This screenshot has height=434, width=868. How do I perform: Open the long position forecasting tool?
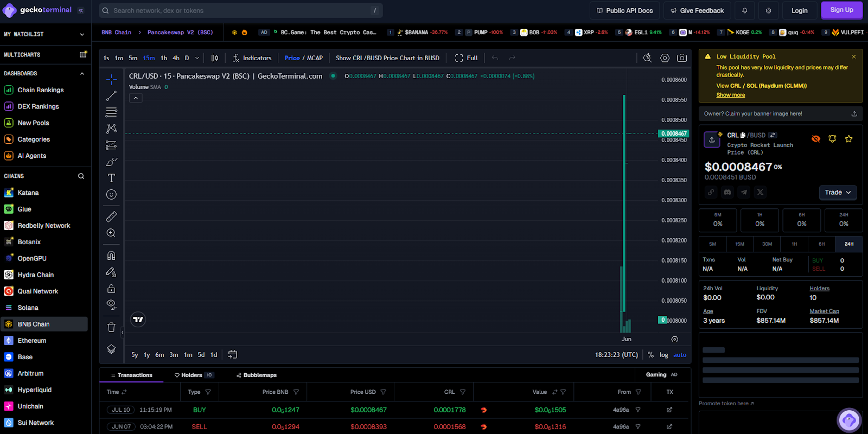(x=111, y=145)
